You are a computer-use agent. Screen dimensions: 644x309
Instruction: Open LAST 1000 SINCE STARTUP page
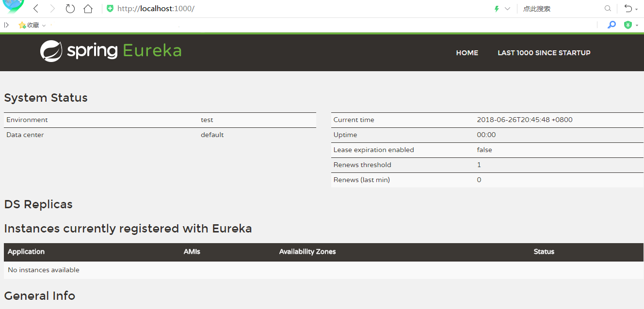click(544, 53)
